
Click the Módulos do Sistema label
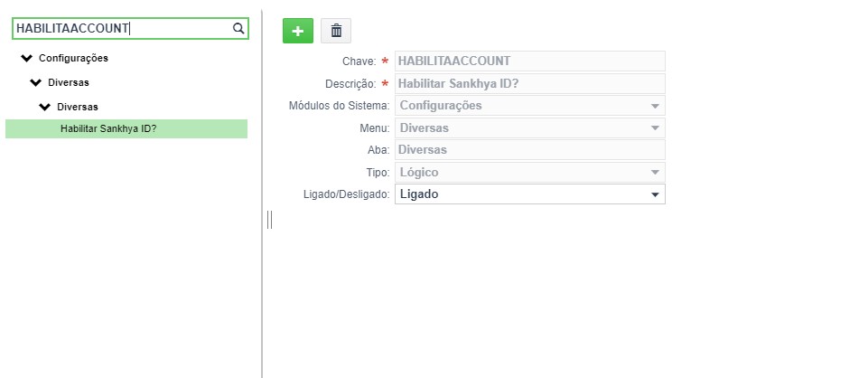tap(340, 105)
